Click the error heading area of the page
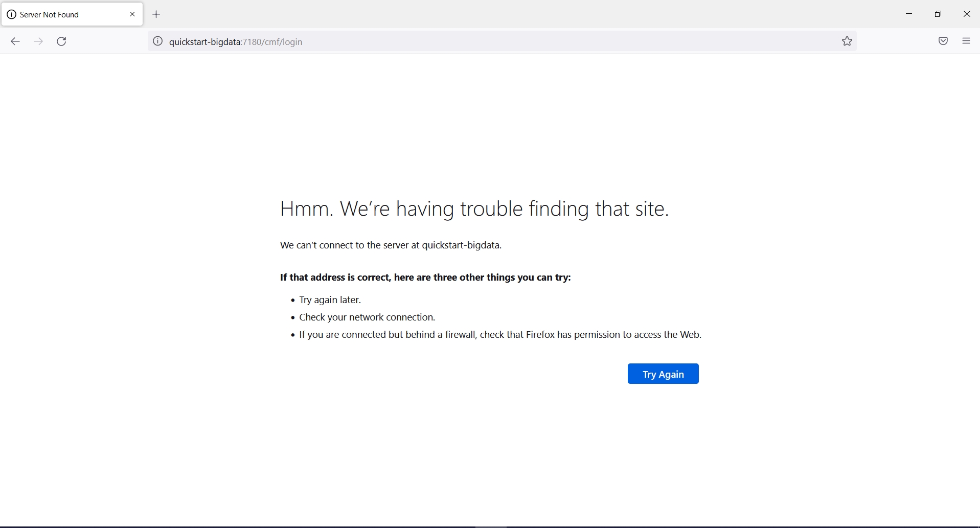Viewport: 980px width, 528px height. click(474, 209)
